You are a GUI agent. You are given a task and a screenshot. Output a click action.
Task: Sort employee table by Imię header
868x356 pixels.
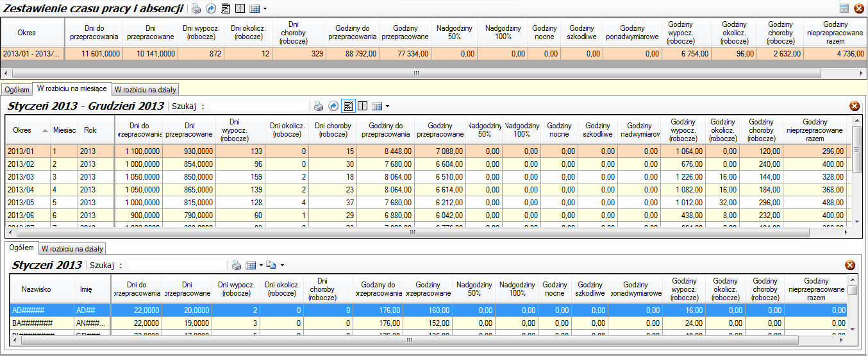pyautogui.click(x=92, y=289)
